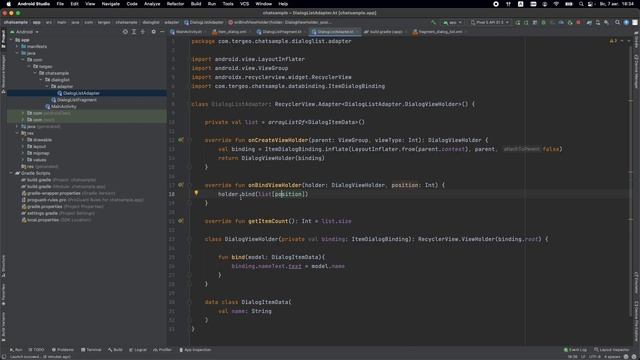This screenshot has width=640, height=360.
Task: Toggle the Resource Manager side button
Action: [x=3, y=73]
